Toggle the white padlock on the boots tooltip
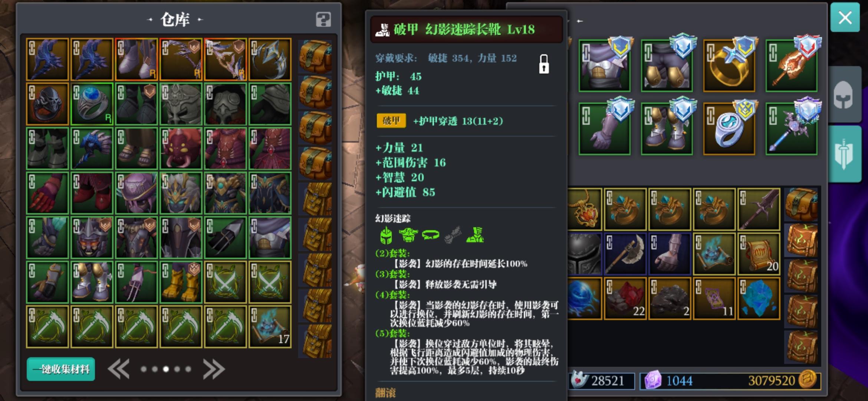The image size is (868, 401). tap(544, 64)
